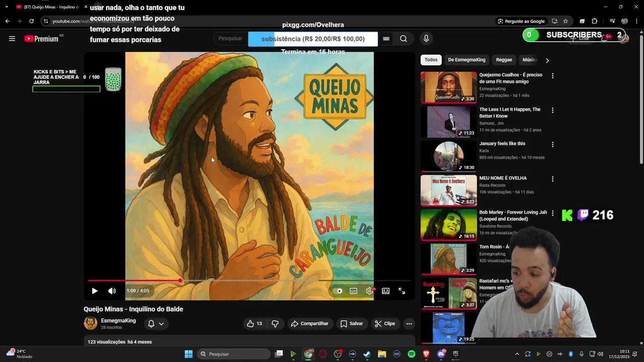Open Rastafari mc's video thumbnail
644x362 pixels.
click(448, 293)
